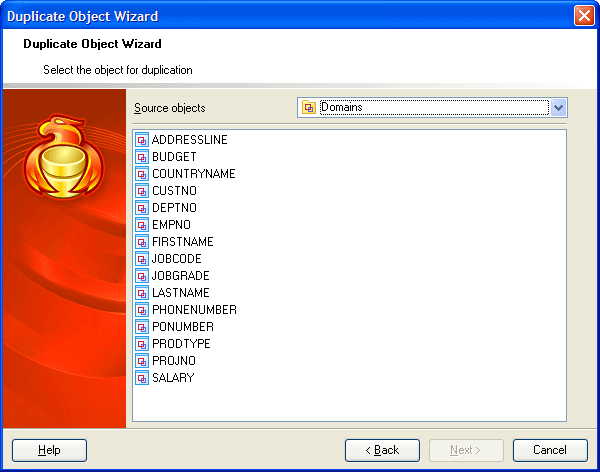Cancel the Duplicate Object Wizard
The image size is (600, 472).
coord(550,450)
